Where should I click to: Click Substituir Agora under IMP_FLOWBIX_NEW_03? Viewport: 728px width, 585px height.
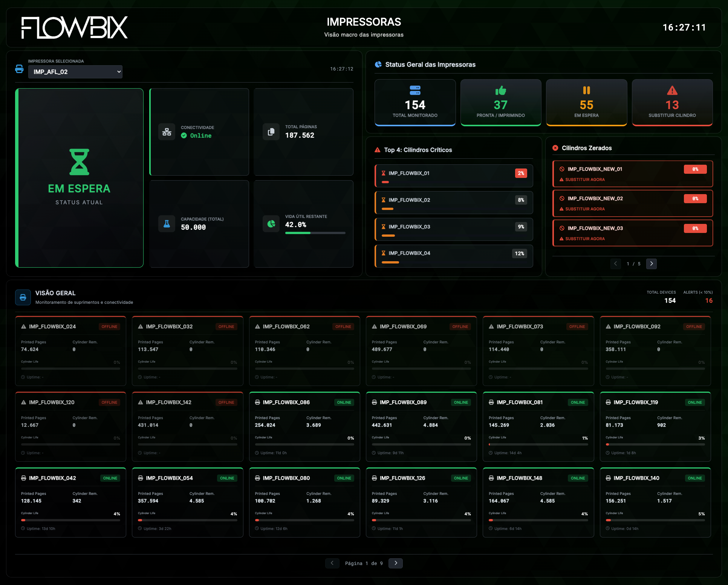click(x=585, y=239)
